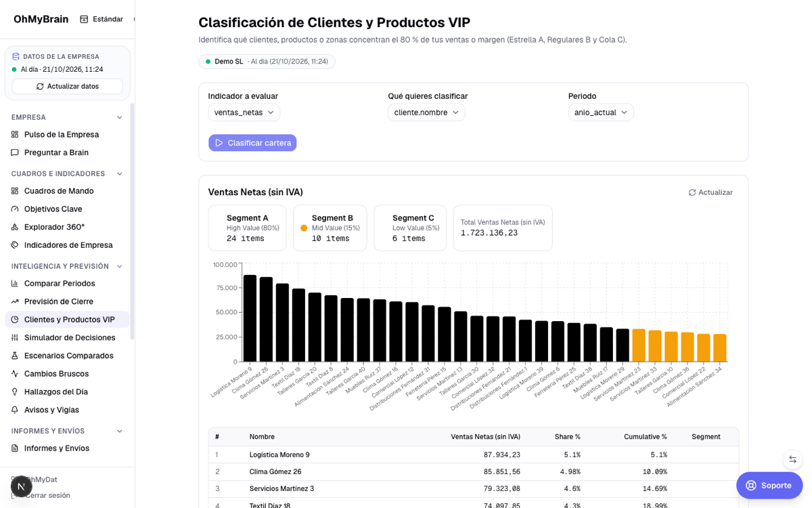The height and width of the screenshot is (508, 812).
Task: Click the Cuadros de Mando grid icon
Action: click(x=15, y=191)
